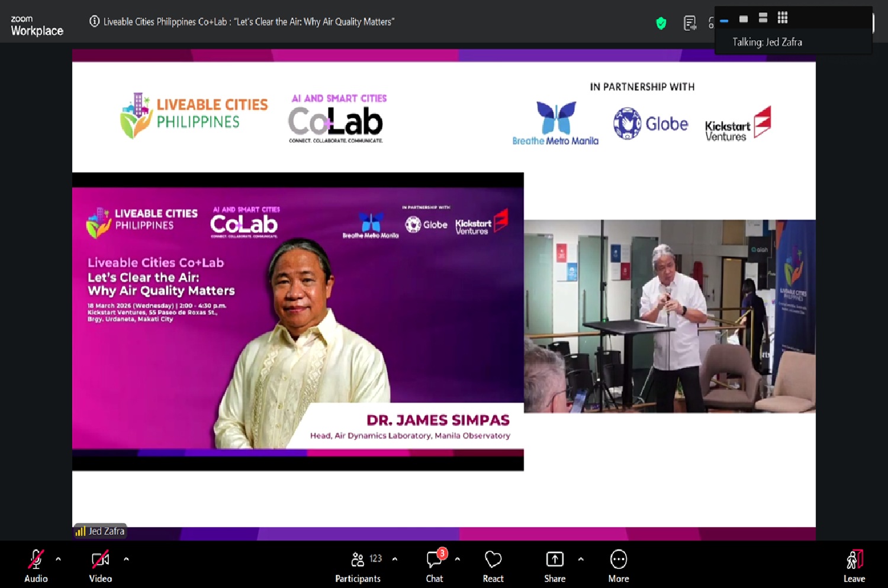Expand the audio options caret
Image resolution: width=888 pixels, height=588 pixels.
tap(58, 558)
